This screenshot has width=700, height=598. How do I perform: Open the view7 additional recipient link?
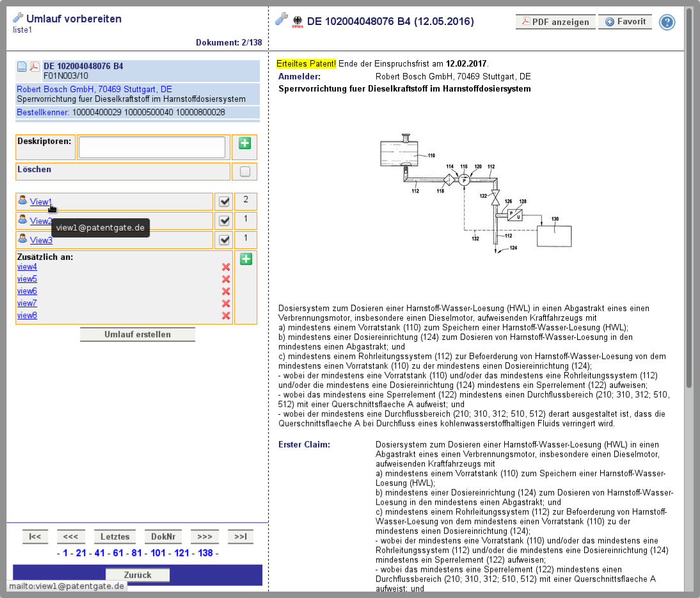(x=27, y=303)
